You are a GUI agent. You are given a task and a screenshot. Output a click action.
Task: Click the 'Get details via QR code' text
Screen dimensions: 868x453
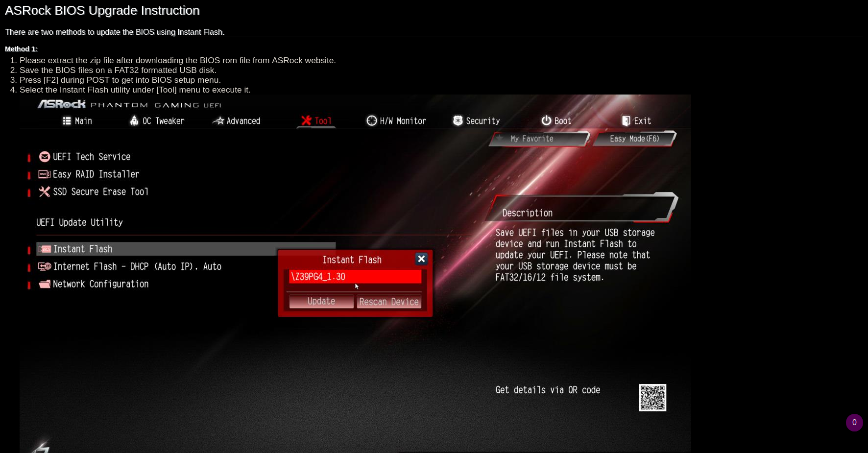(548, 390)
